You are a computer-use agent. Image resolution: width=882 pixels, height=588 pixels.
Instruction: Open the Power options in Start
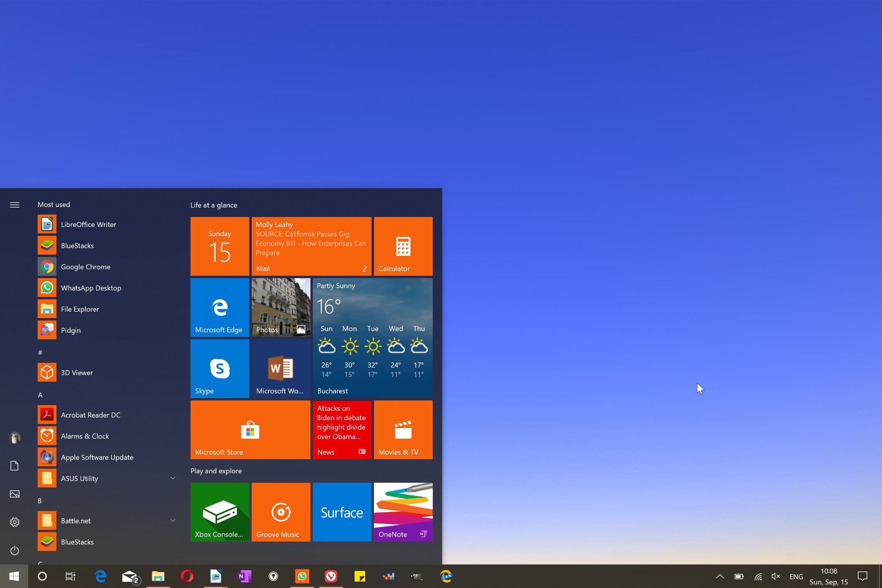click(15, 550)
